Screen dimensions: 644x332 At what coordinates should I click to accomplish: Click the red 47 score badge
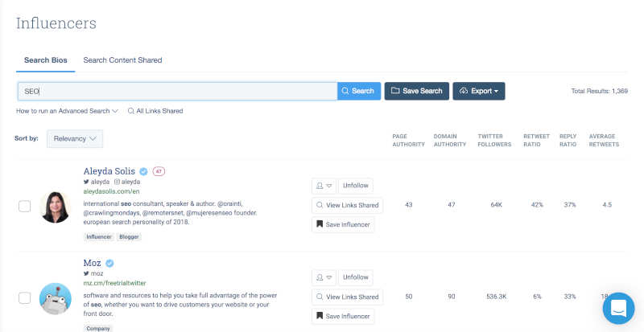click(159, 171)
